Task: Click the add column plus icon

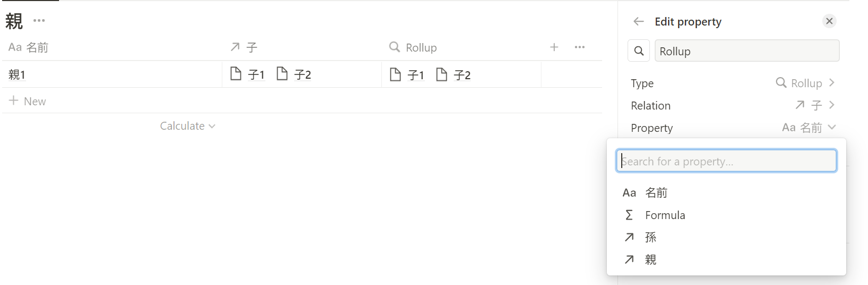Action: [x=554, y=47]
